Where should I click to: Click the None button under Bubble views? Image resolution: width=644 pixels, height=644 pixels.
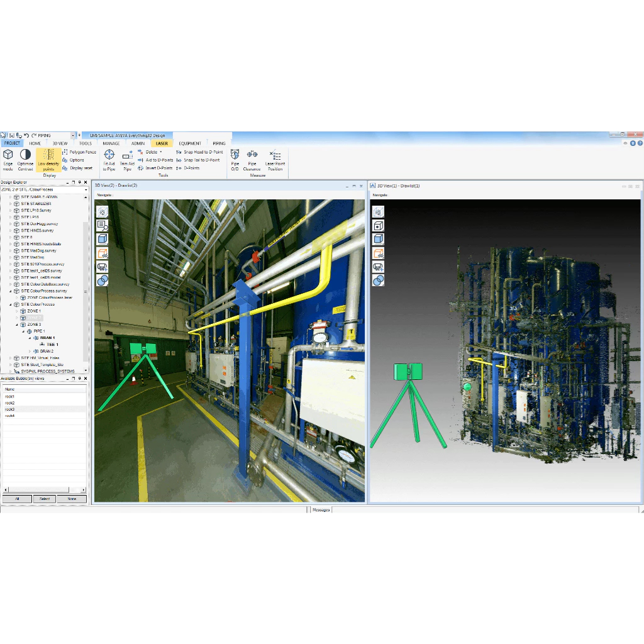[x=71, y=499]
